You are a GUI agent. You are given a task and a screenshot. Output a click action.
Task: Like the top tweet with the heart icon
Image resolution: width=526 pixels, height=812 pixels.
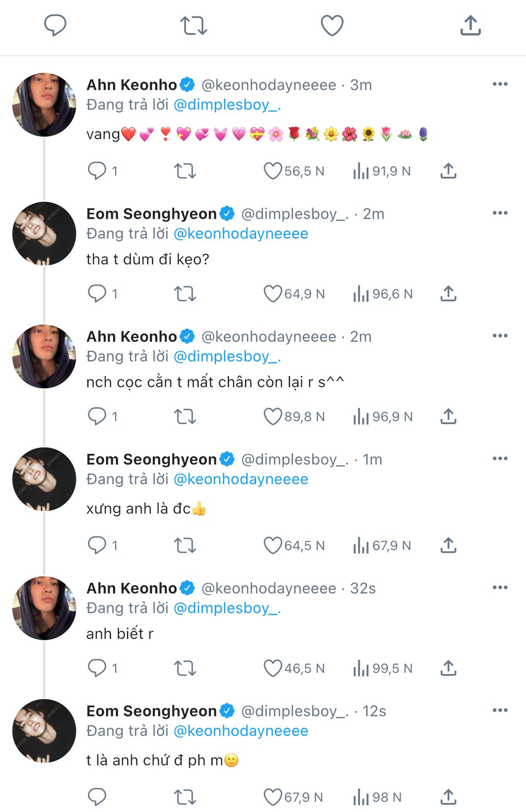[332, 25]
